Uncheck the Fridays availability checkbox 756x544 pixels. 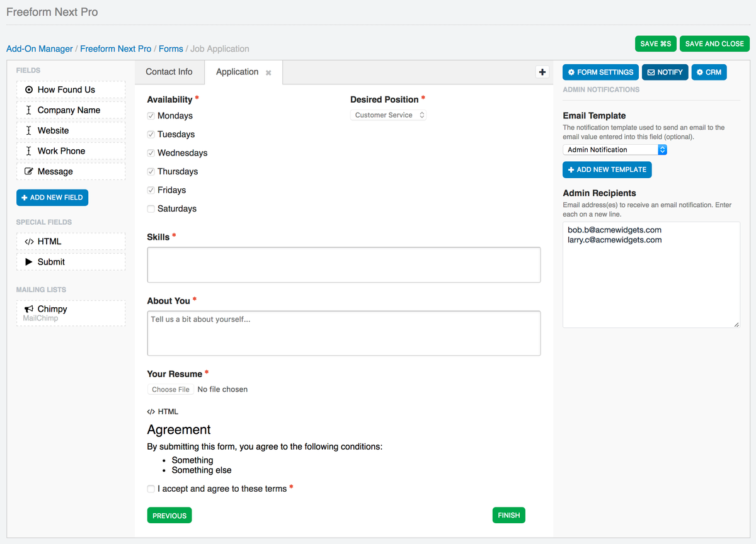[151, 190]
